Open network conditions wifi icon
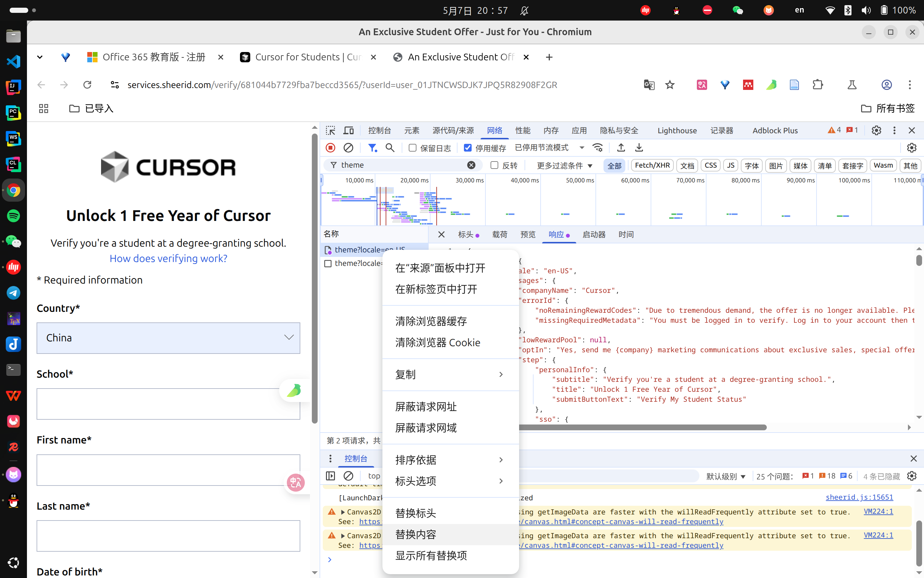 pyautogui.click(x=597, y=148)
